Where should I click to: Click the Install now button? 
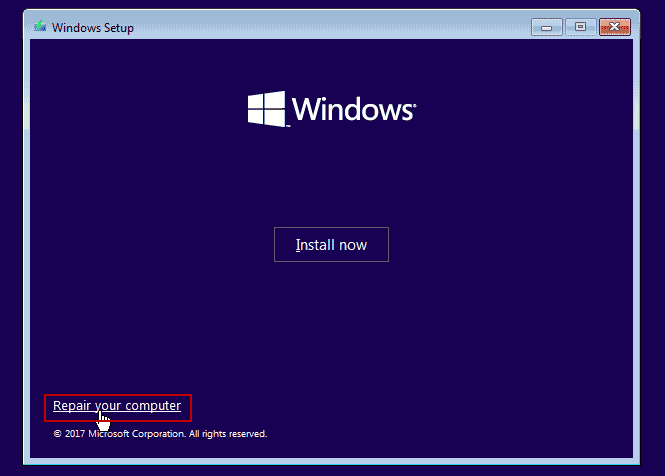pos(331,244)
